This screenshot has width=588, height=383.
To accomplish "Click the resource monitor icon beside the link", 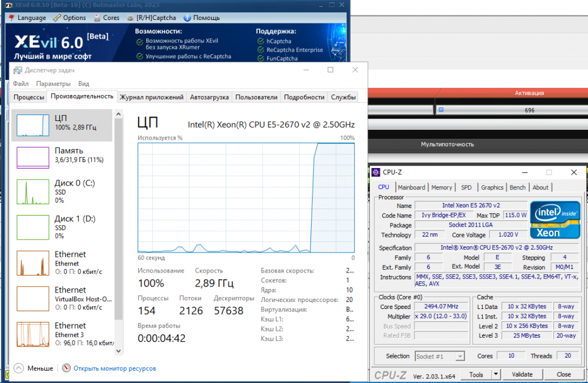I will 66,368.
